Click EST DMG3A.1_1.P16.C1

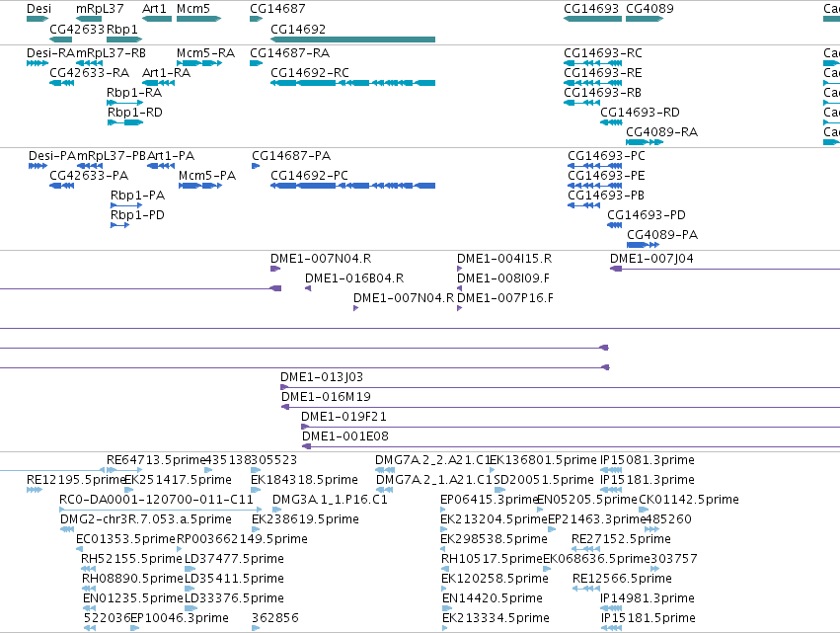[277, 510]
